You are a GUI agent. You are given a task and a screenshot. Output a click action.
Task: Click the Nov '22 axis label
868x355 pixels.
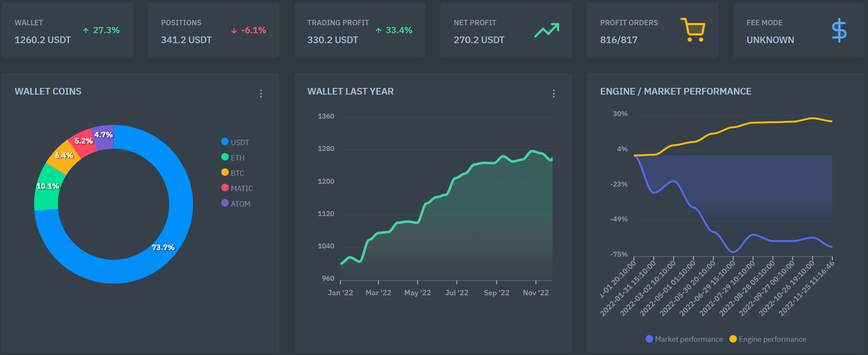tap(536, 293)
